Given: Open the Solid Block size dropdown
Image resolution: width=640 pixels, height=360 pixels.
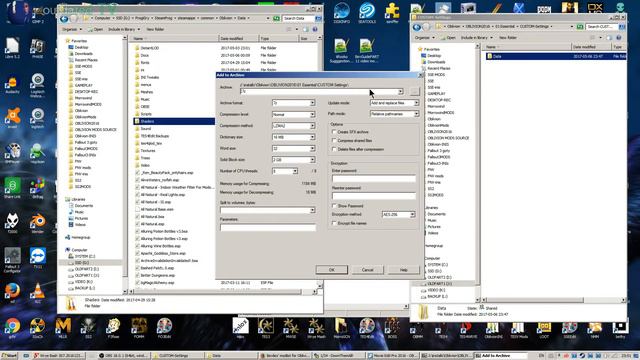Looking at the screenshot, I should pyautogui.click(x=293, y=160).
